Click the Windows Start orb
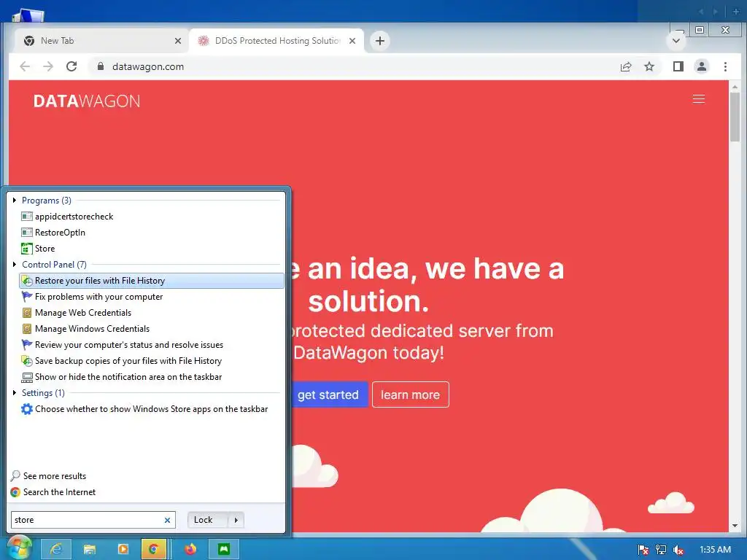The width and height of the screenshot is (747, 560). [19, 548]
